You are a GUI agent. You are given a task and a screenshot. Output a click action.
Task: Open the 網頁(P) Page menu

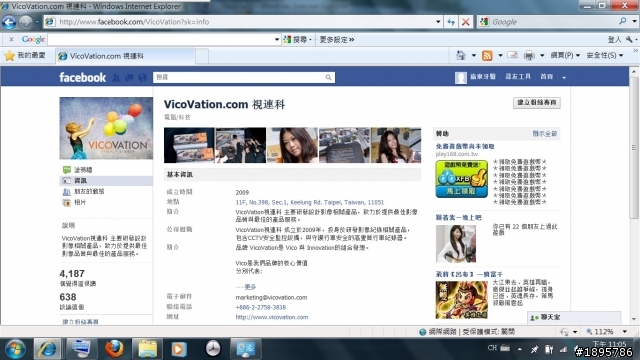(x=565, y=55)
